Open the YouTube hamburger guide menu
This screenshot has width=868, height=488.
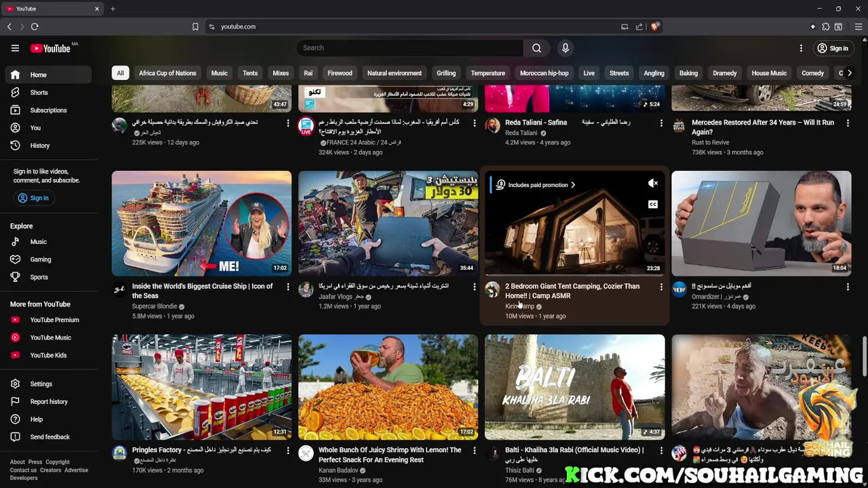[x=15, y=48]
